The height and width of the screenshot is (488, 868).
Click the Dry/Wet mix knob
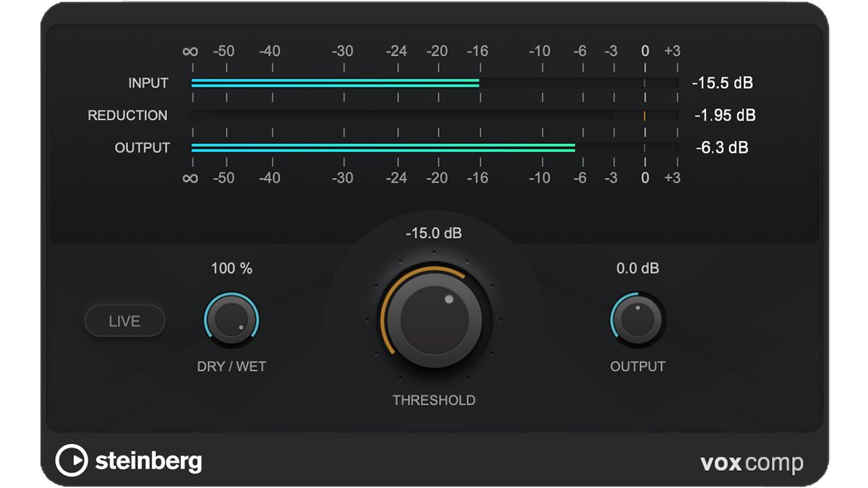coord(231,320)
